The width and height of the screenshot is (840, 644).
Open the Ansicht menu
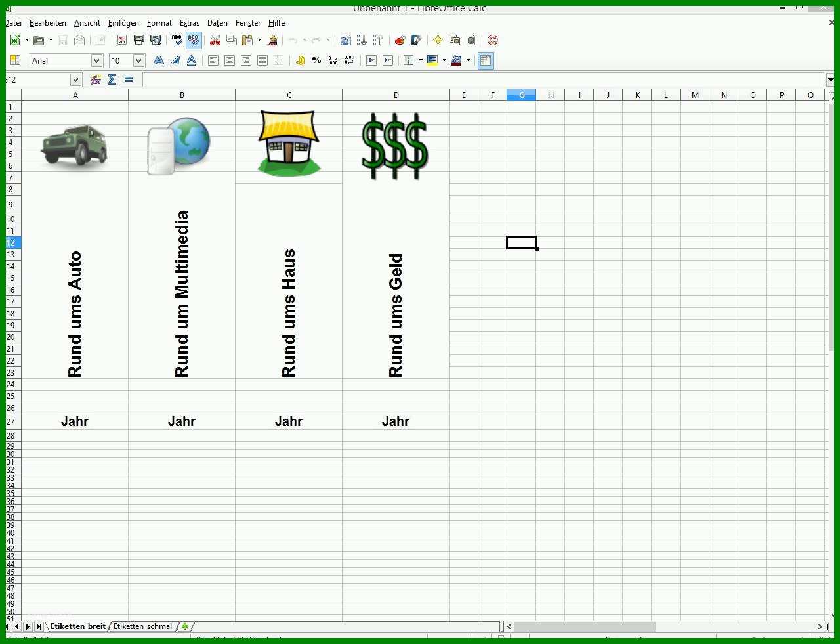pos(87,23)
